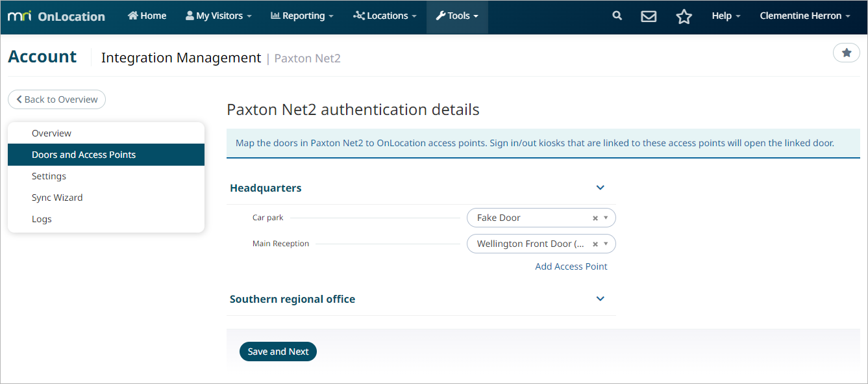
Task: Open the Fake Door dropdown arrow
Action: [x=606, y=218]
